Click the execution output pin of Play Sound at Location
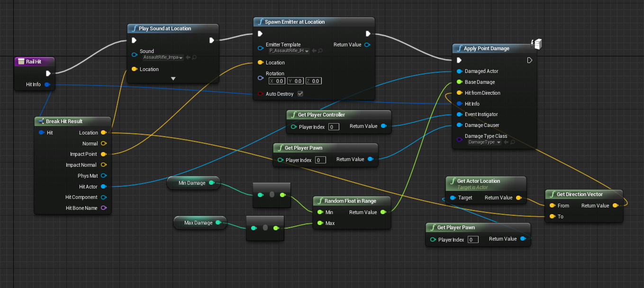Image resolution: width=644 pixels, height=288 pixels. coord(212,40)
